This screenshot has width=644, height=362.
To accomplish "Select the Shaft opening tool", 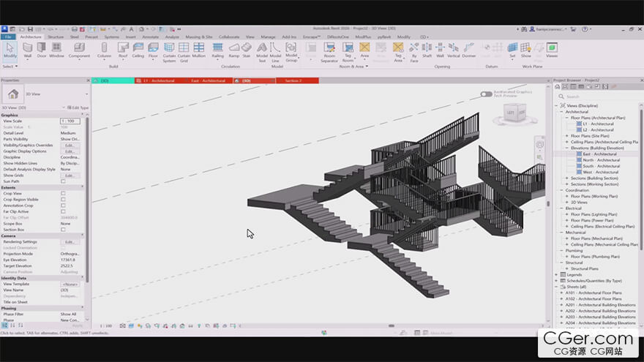I will (x=427, y=50).
